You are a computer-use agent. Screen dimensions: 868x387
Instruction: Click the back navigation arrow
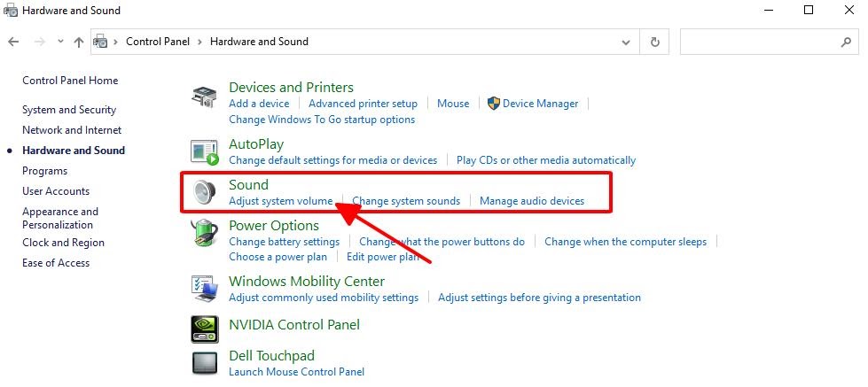point(14,42)
